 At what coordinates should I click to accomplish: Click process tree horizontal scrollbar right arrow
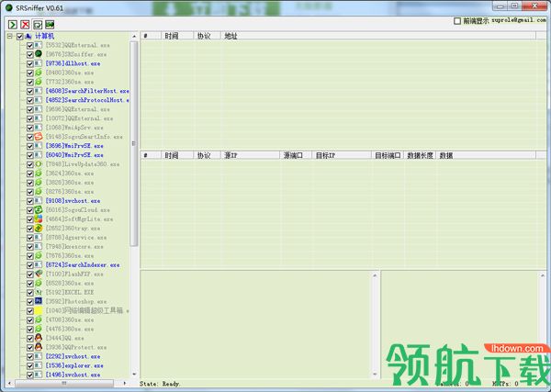125,383
